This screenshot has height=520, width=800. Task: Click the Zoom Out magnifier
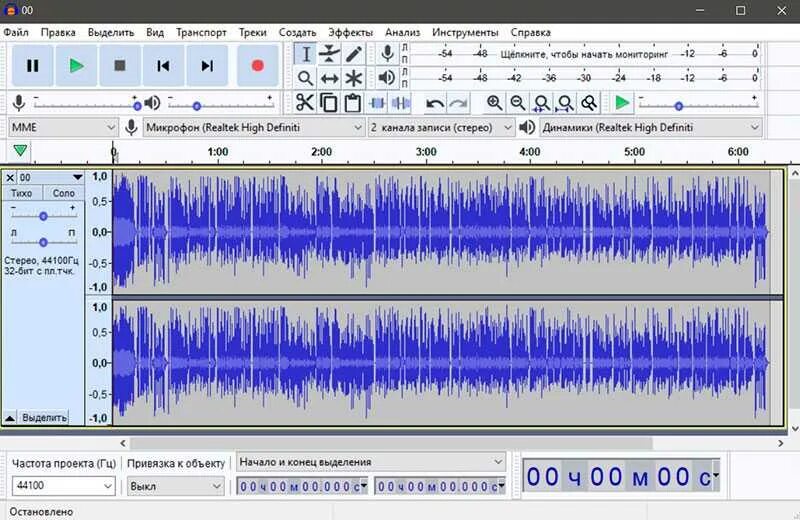point(518,103)
